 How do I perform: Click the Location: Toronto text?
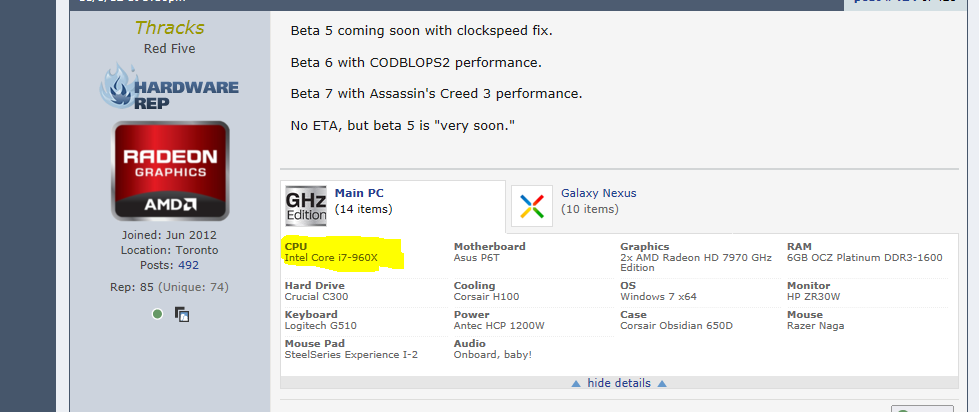[169, 250]
